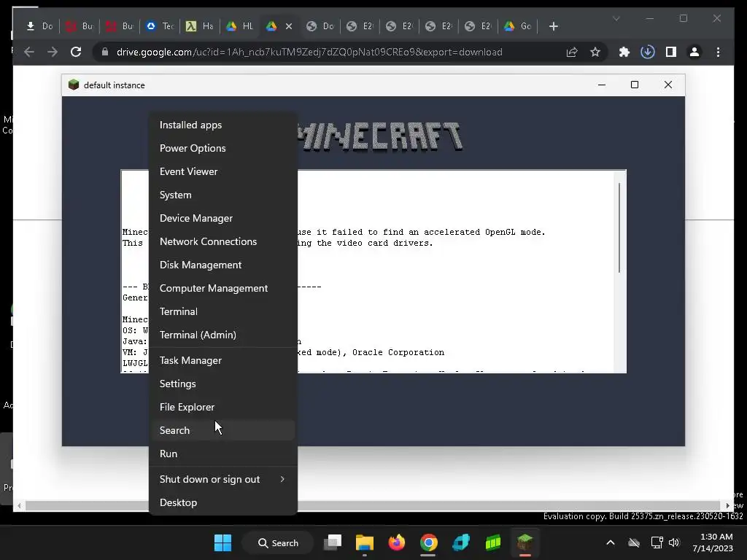Screen dimensions: 747x560
Task: Show hidden system tray icons
Action: pyautogui.click(x=611, y=542)
